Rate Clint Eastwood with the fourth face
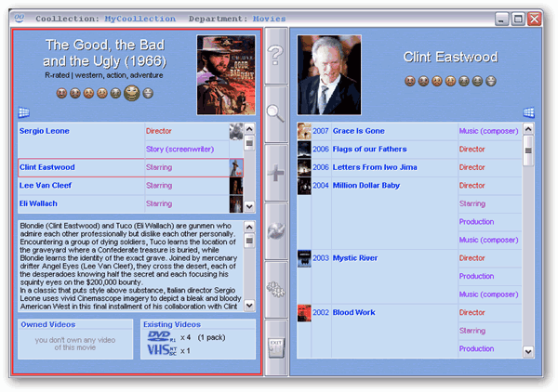 pyautogui.click(x=450, y=82)
